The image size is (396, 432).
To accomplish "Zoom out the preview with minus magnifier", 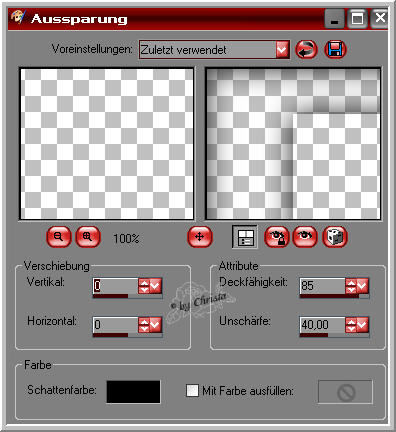I will point(59,237).
